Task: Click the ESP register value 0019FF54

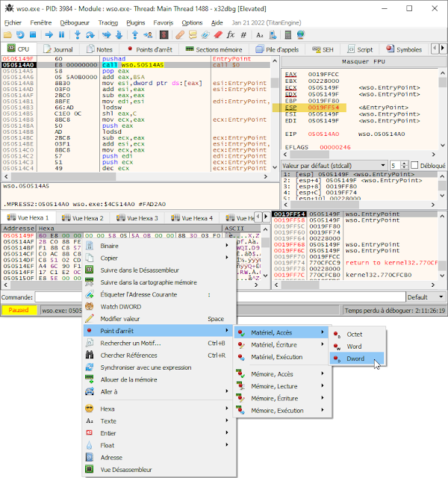Action: point(323,108)
